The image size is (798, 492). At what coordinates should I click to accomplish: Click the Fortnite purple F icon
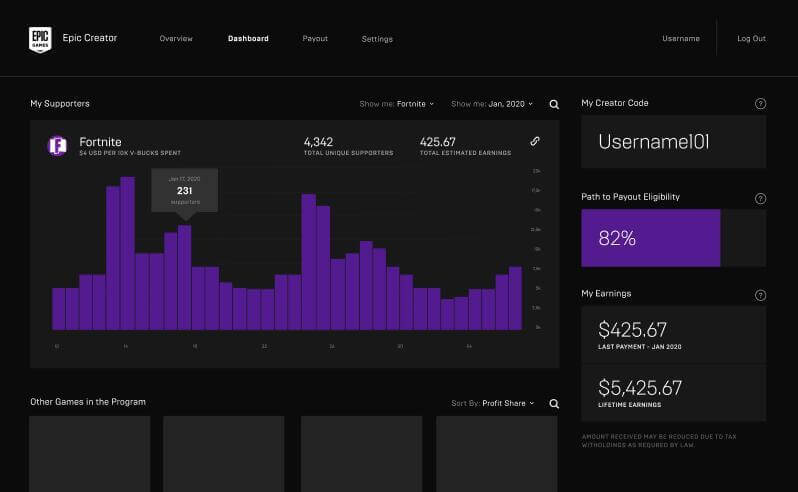(57, 146)
